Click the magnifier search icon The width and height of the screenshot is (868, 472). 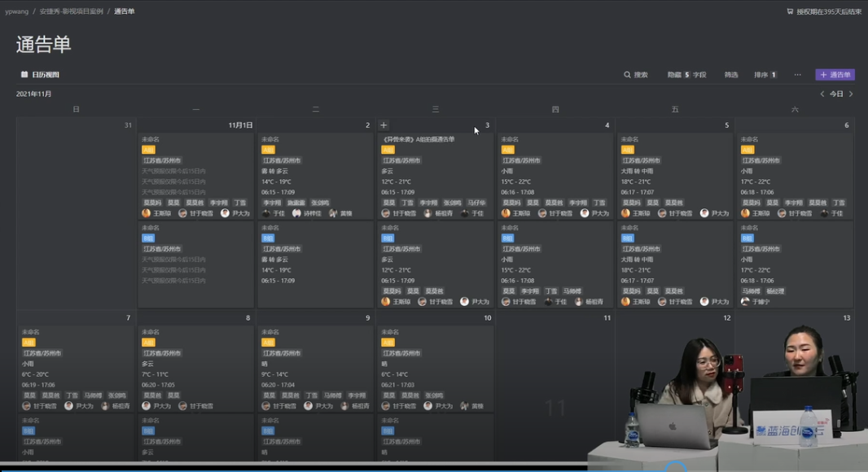(x=627, y=75)
